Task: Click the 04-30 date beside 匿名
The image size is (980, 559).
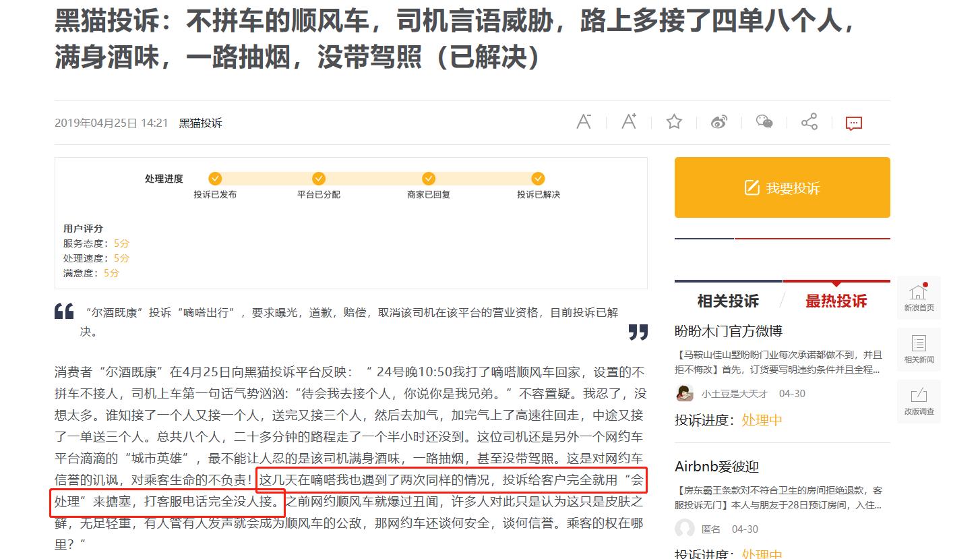Action: click(745, 529)
